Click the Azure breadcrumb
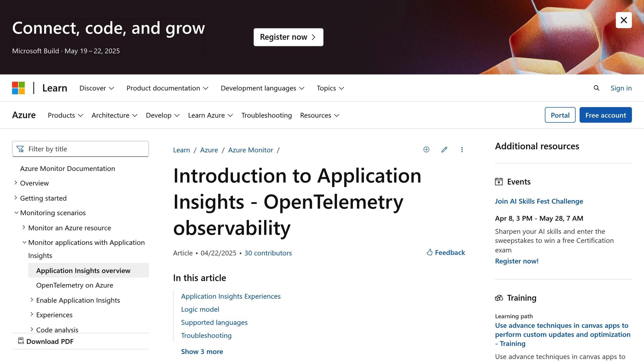The image size is (644, 362). pos(209,150)
